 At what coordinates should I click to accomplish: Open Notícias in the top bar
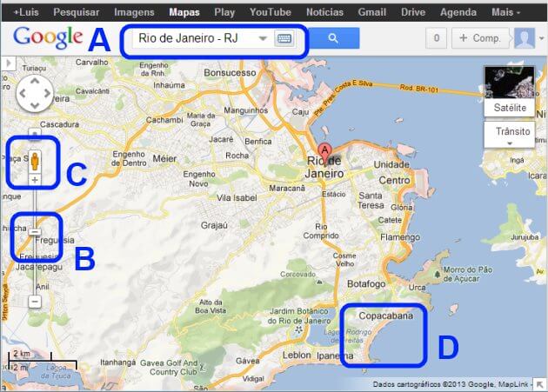pyautogui.click(x=324, y=12)
